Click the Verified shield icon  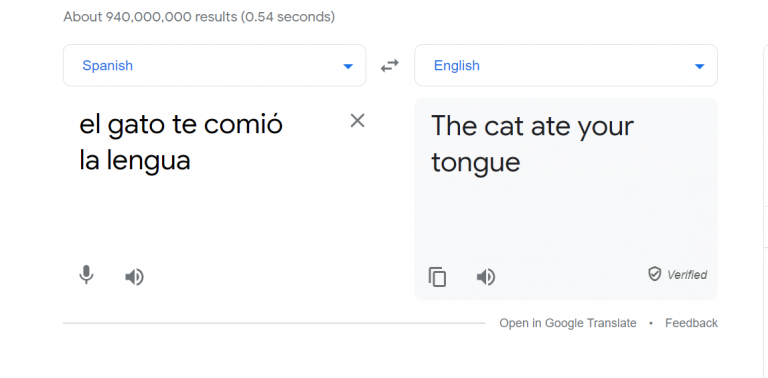[x=654, y=274]
